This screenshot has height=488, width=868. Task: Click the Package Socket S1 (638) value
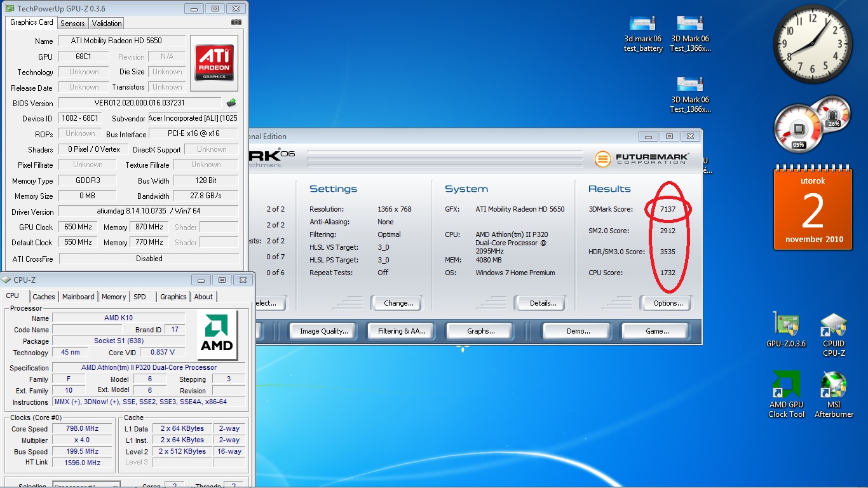(118, 341)
